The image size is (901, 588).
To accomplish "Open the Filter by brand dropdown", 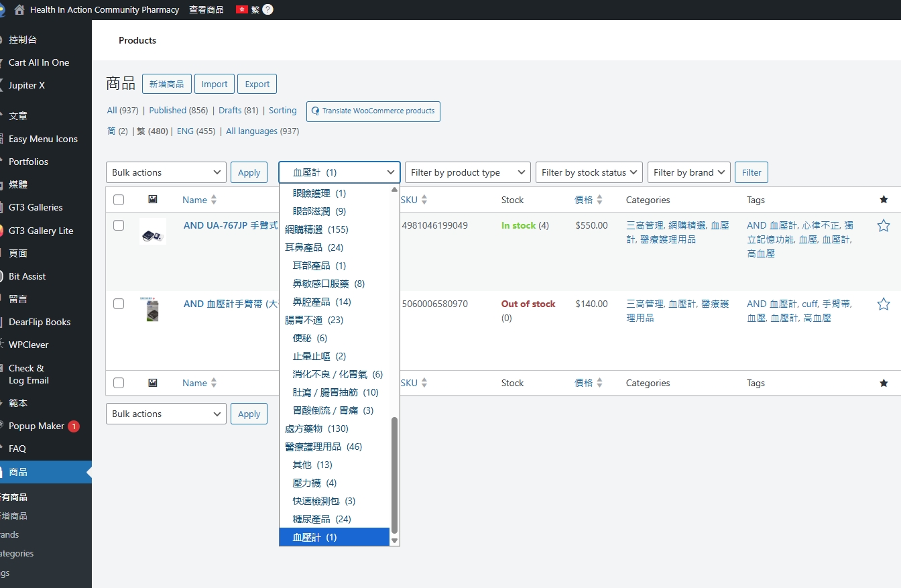I will point(688,172).
